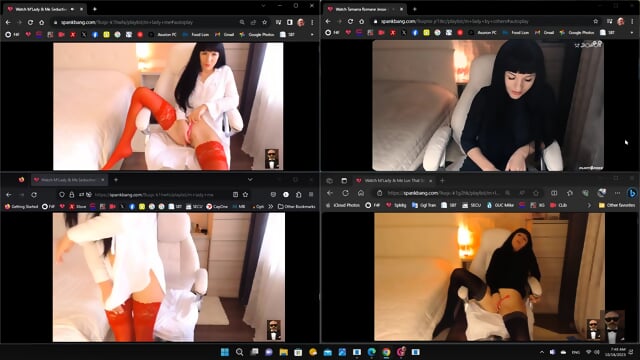Open Edge favorites star-list toolbar icon
The width and height of the screenshot is (640, 360).
[570, 193]
